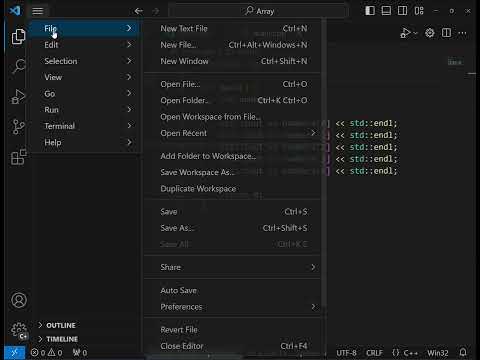Open Source Control view

tap(18, 126)
